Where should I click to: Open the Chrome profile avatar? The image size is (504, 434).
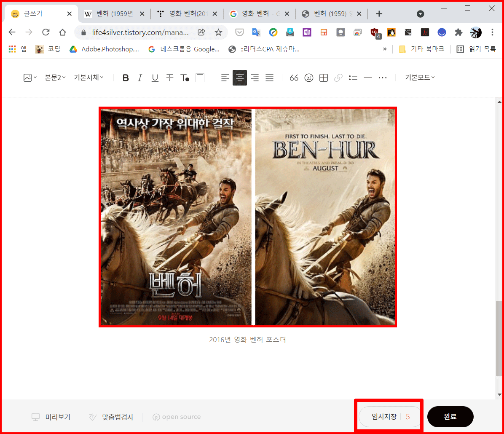coord(475,32)
